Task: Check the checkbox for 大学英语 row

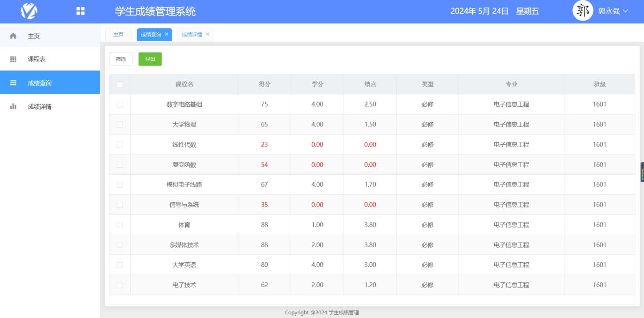Action: 119,265
